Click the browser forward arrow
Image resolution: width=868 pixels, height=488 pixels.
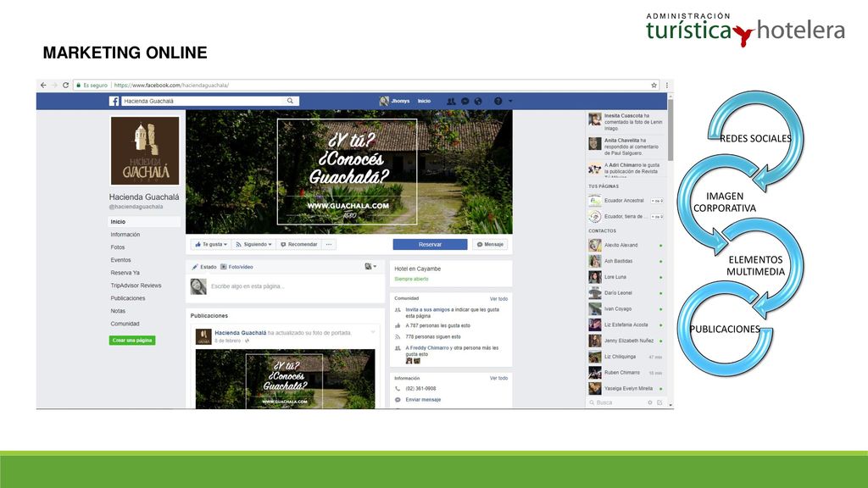(x=54, y=86)
